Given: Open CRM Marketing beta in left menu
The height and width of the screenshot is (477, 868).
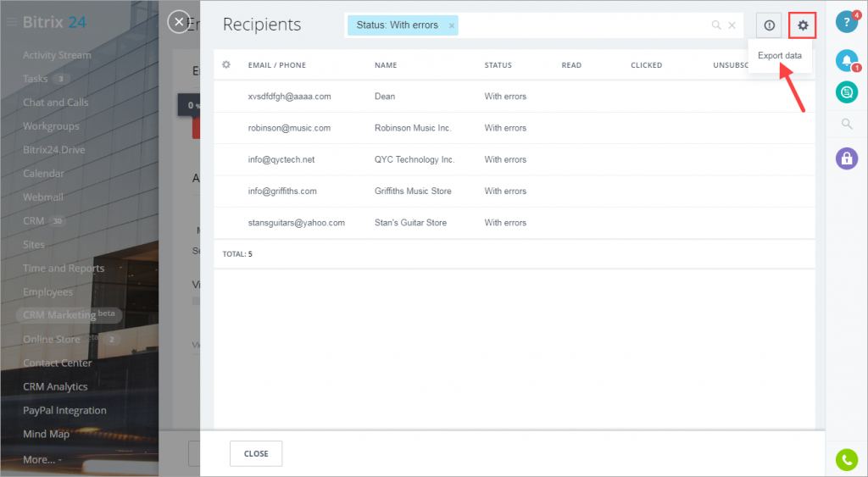Looking at the screenshot, I should point(69,315).
